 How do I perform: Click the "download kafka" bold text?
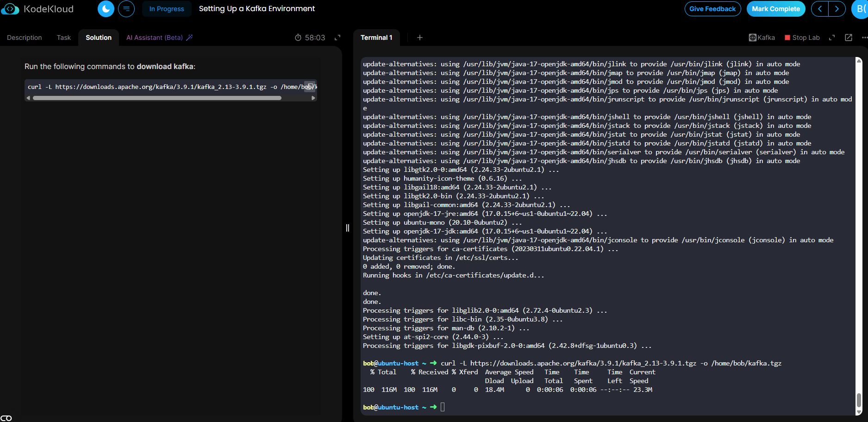165,66
